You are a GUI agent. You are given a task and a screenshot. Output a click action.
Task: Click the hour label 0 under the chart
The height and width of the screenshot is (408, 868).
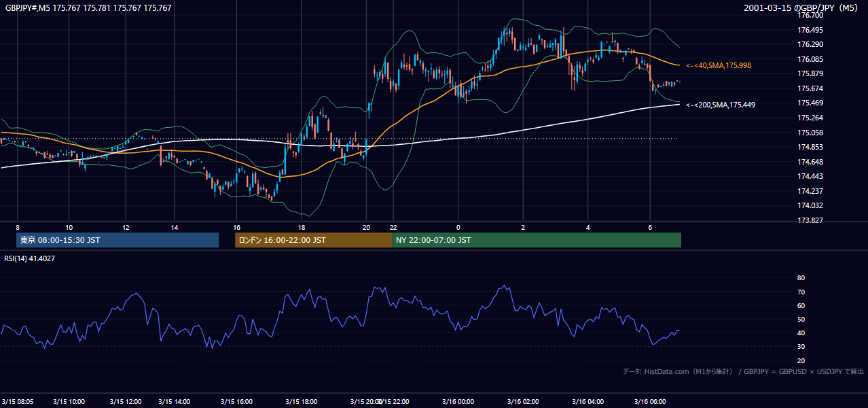(x=458, y=227)
